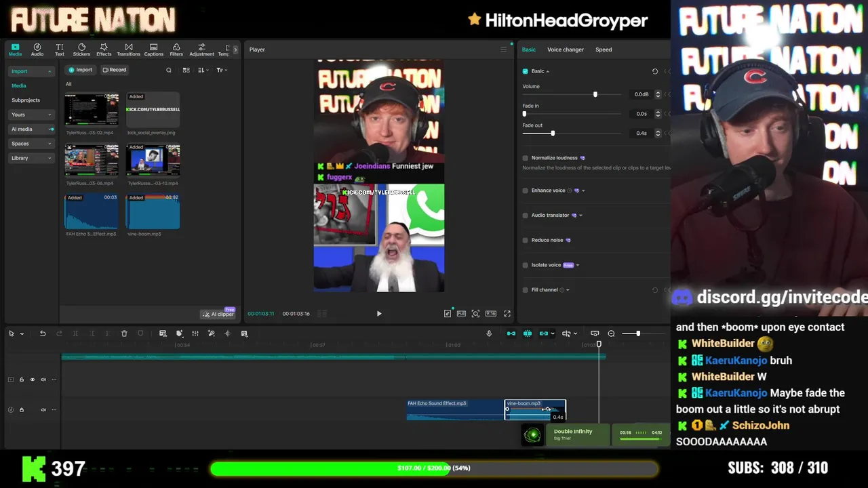The height and width of the screenshot is (488, 868).
Task: Open the Effects panel
Action: click(104, 49)
